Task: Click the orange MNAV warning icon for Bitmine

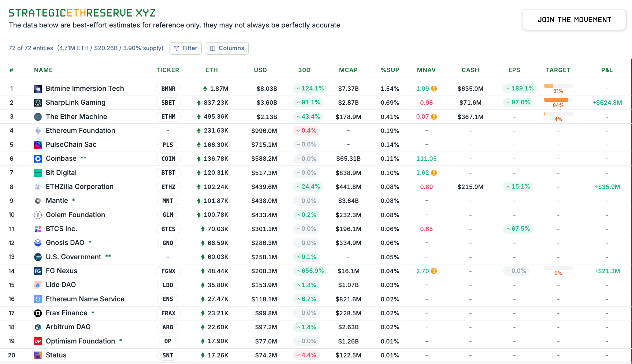Action: 434,89
